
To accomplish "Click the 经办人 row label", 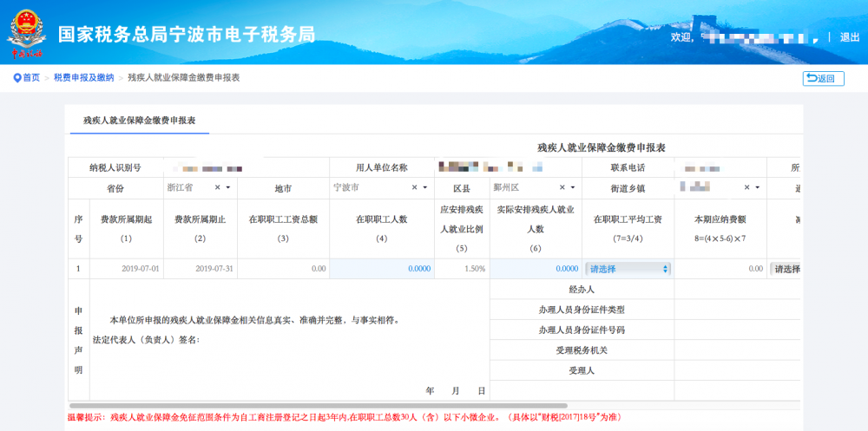I will [x=582, y=290].
